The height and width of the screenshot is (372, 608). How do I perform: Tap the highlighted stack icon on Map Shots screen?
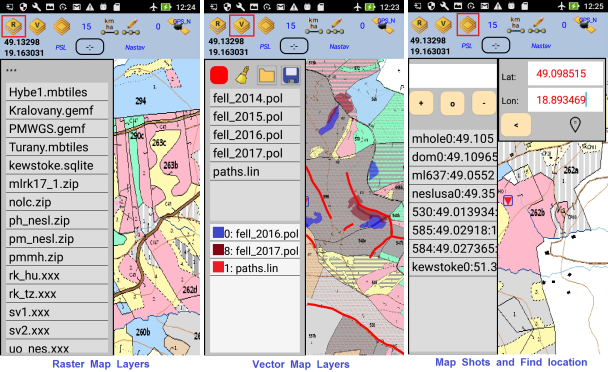point(468,24)
